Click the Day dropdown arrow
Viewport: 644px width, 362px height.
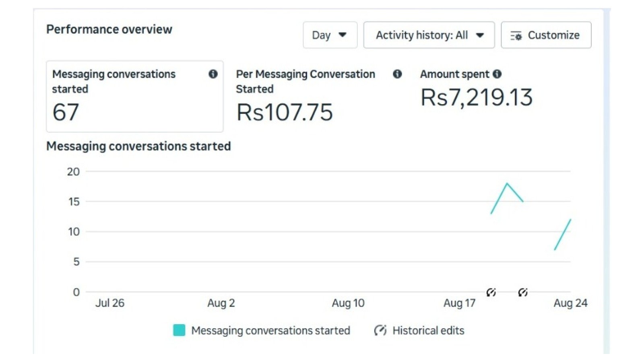click(x=343, y=35)
